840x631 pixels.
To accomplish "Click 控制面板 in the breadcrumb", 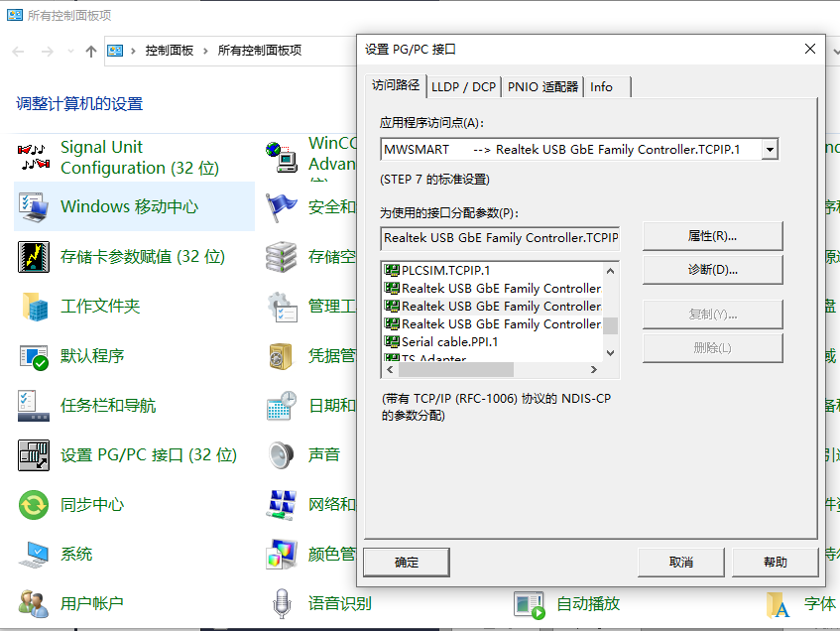I will pos(170,51).
